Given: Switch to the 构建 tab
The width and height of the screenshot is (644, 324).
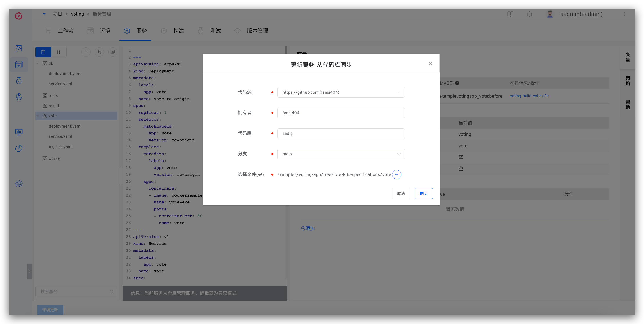Looking at the screenshot, I should [x=178, y=30].
